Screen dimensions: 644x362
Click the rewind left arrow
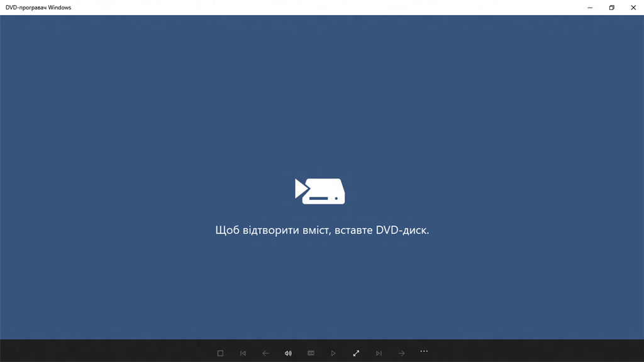coord(265,353)
